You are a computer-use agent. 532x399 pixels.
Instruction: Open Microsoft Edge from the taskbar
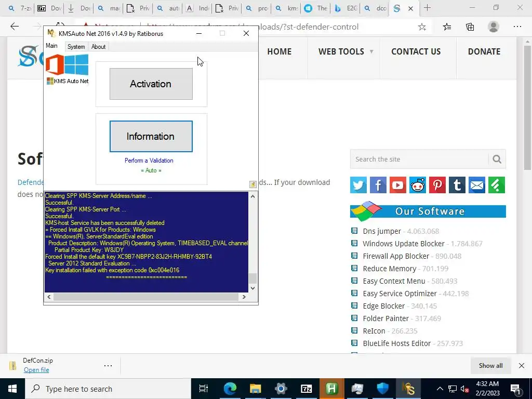coord(230,389)
